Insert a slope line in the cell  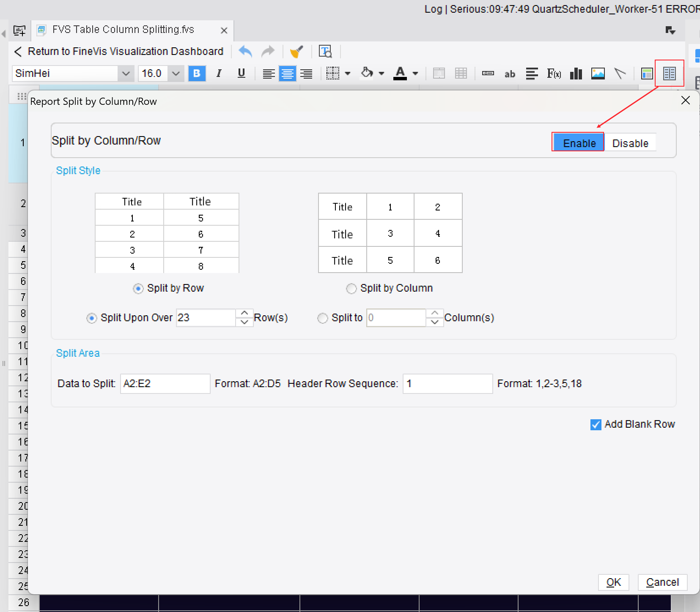click(x=620, y=74)
